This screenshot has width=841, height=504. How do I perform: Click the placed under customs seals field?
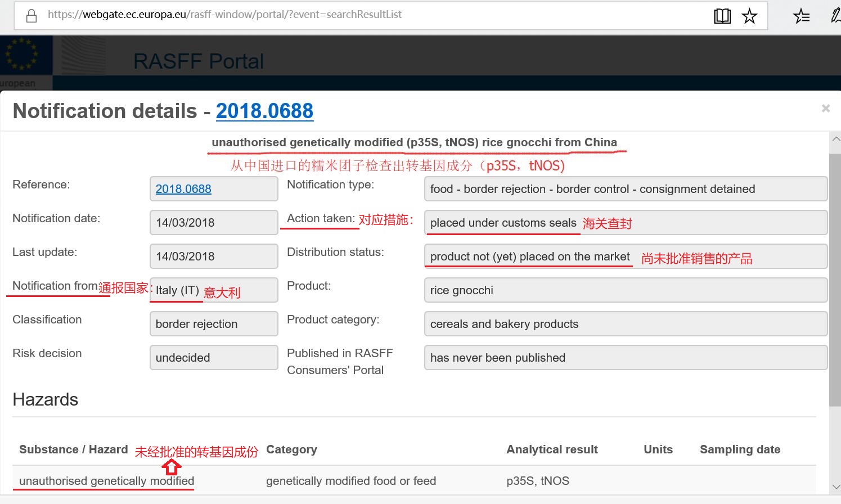tap(626, 222)
